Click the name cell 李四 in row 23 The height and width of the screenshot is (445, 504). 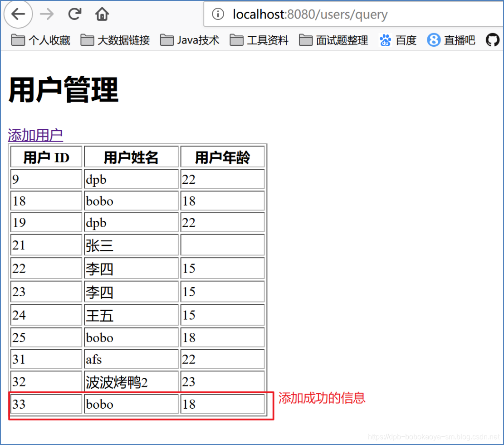[x=131, y=292]
